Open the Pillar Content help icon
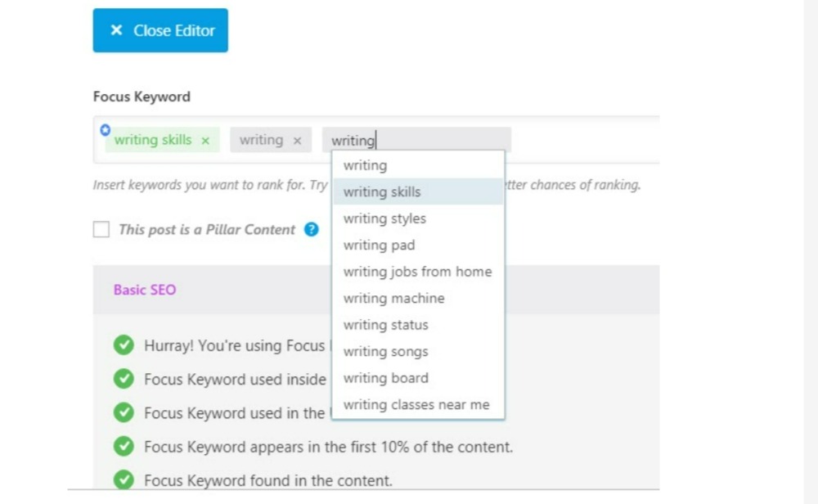 click(x=311, y=230)
